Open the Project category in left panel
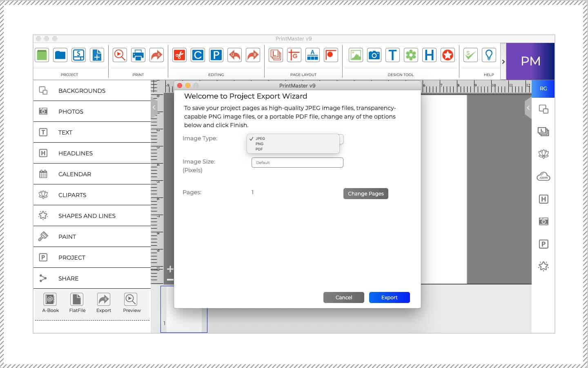The image size is (588, 368). click(92, 257)
